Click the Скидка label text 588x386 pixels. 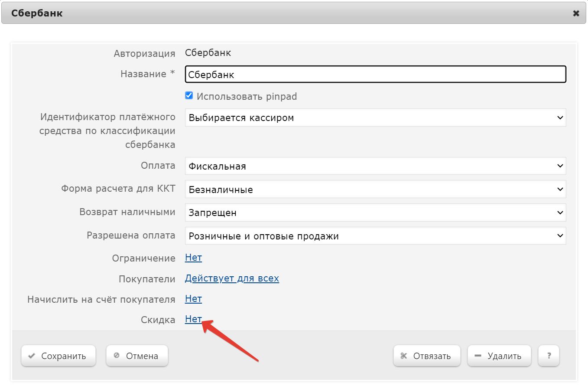click(x=158, y=320)
